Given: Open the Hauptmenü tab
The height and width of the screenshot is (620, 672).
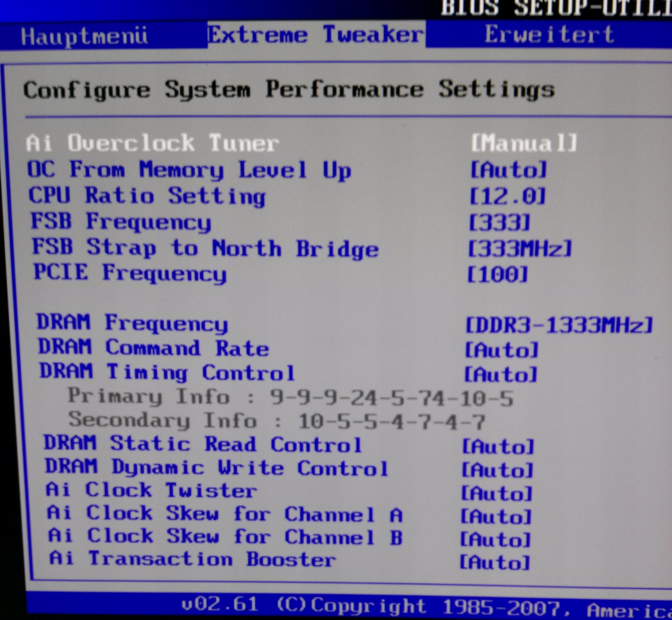Looking at the screenshot, I should 84,36.
